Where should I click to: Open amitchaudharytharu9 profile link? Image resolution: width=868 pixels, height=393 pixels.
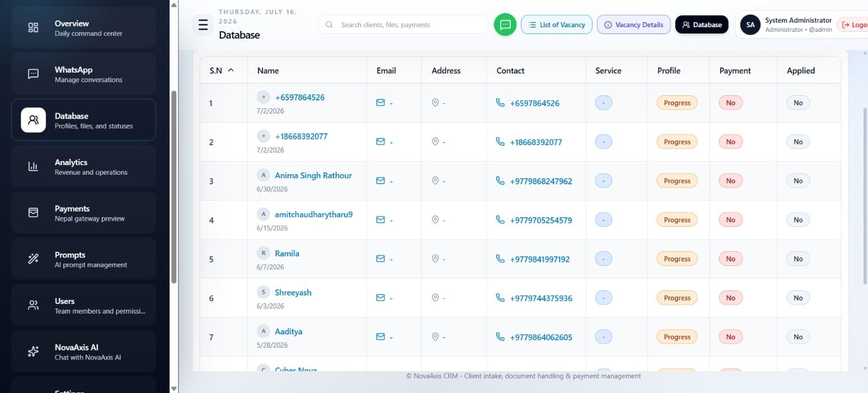tap(314, 214)
